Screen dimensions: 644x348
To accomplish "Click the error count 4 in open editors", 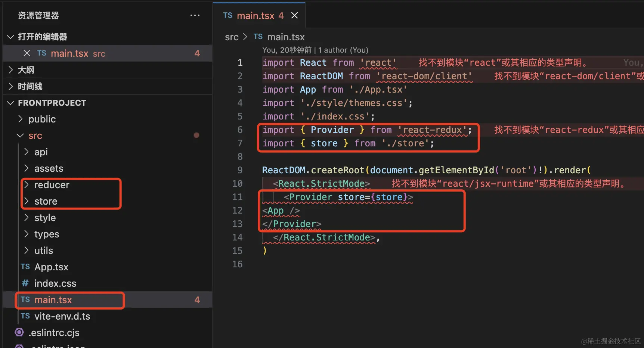I will 197,53.
